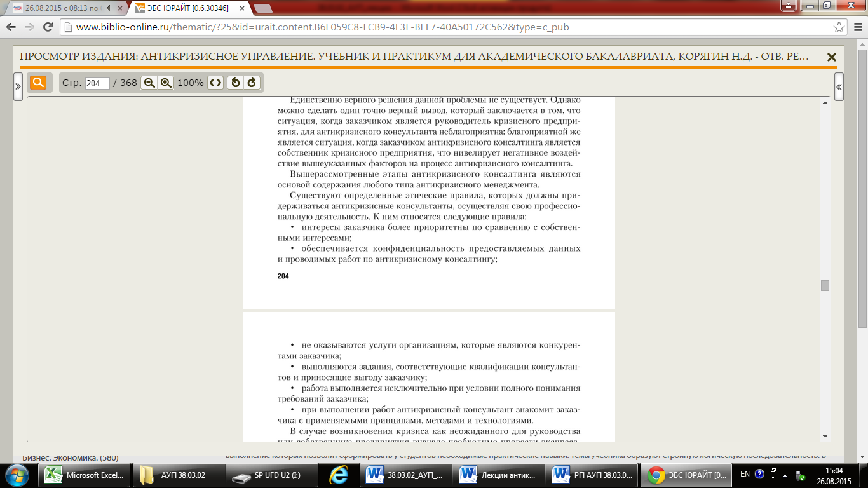Click the document viewer scrollbar down arrow
This screenshot has width=868, height=488.
pos(825,437)
